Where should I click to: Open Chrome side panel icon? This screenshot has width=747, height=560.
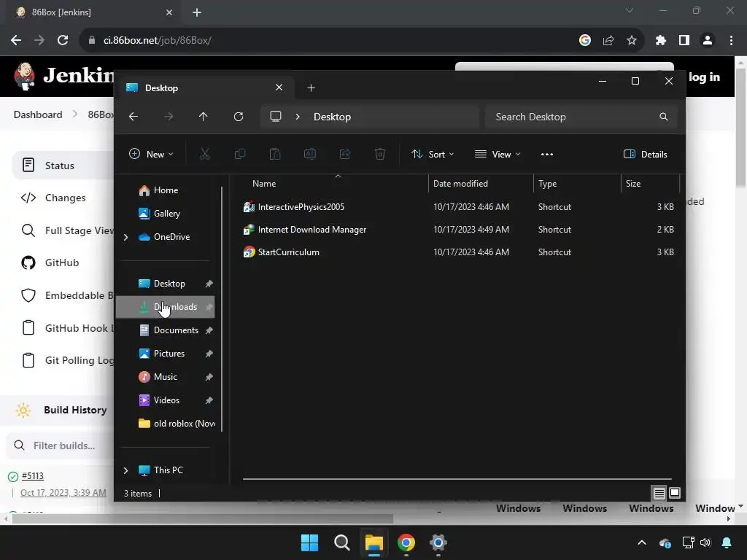click(684, 41)
